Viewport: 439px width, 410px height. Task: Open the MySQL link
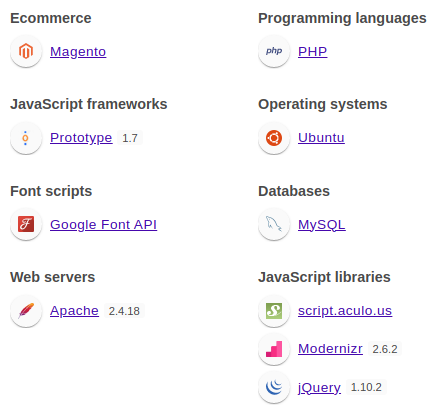tap(322, 225)
